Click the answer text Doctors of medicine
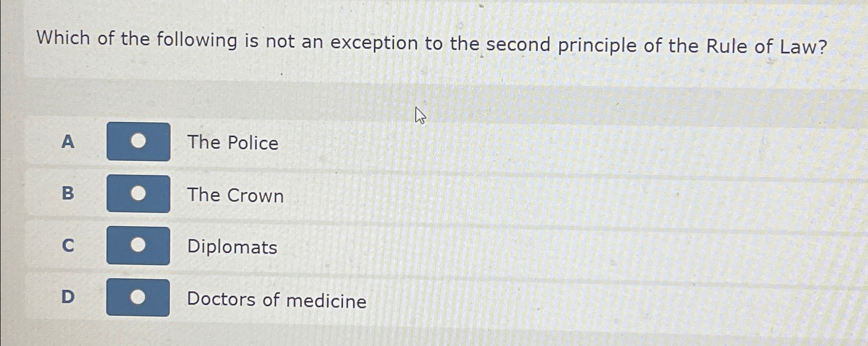The width and height of the screenshot is (868, 346). (x=276, y=300)
